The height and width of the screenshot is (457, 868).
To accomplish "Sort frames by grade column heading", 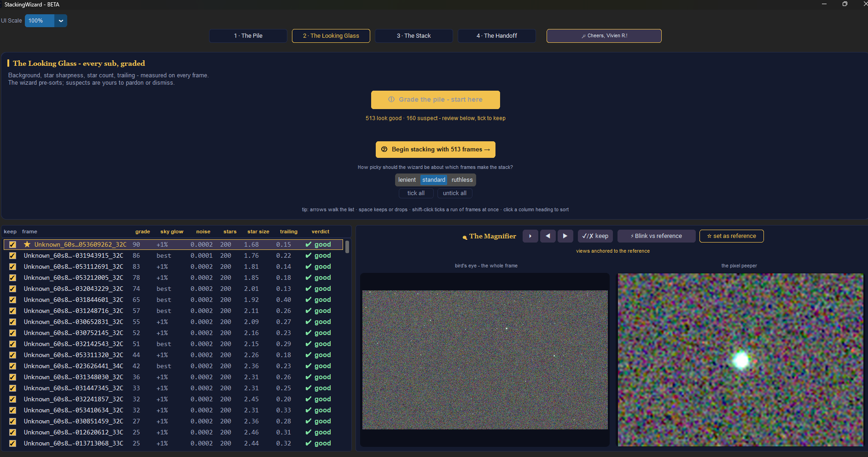I will pyautogui.click(x=142, y=231).
